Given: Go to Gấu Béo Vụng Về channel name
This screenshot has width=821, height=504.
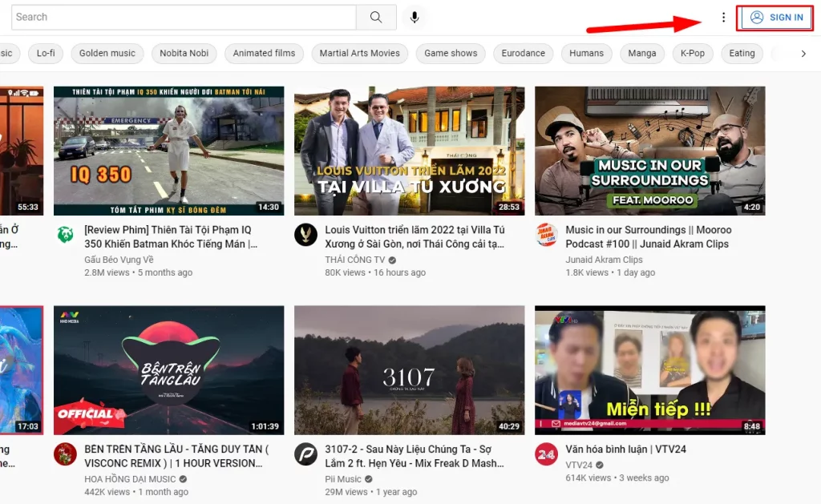Looking at the screenshot, I should pyautogui.click(x=119, y=260).
